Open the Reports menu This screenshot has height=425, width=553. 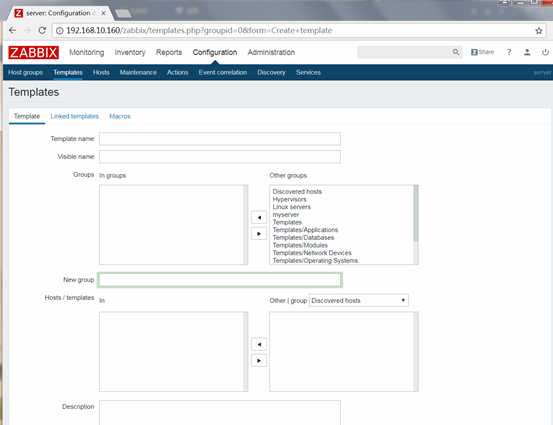point(169,53)
